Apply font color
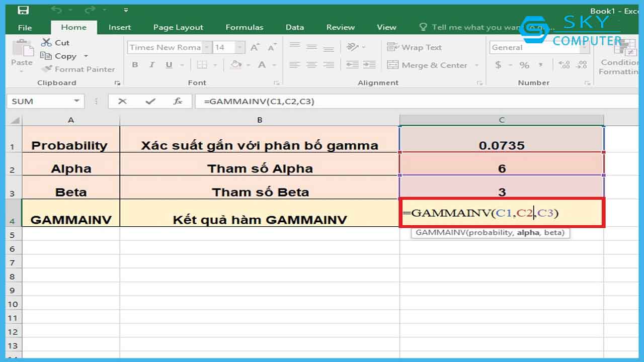Screen dimensions: 644x362 [262, 65]
